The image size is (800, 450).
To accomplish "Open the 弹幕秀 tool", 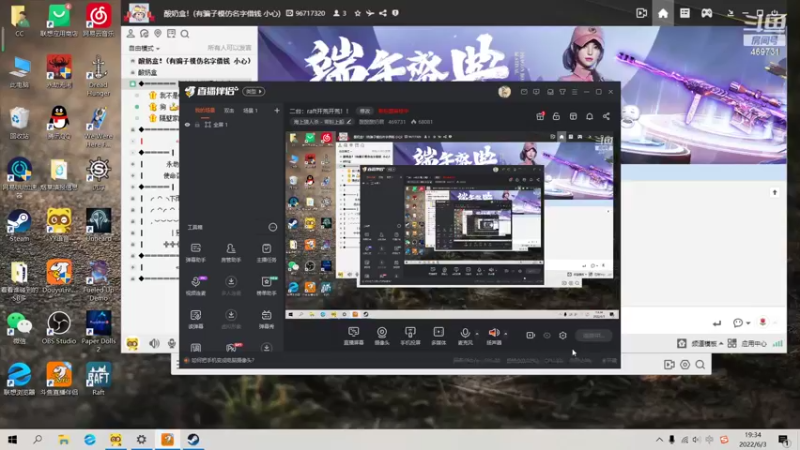I will [266, 319].
